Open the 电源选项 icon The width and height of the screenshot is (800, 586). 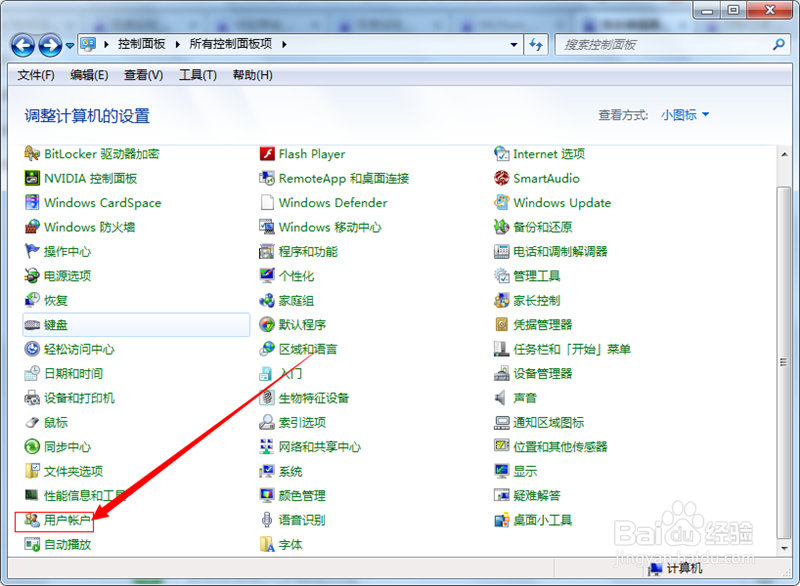32,276
